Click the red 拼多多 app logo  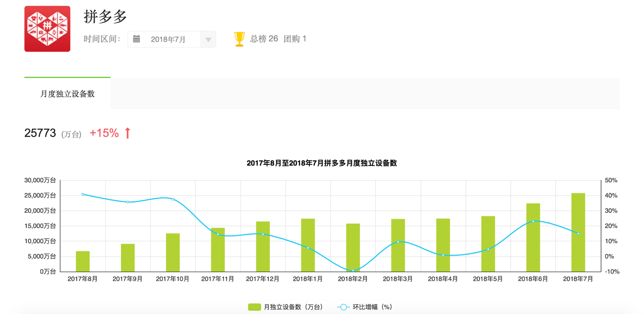(47, 29)
